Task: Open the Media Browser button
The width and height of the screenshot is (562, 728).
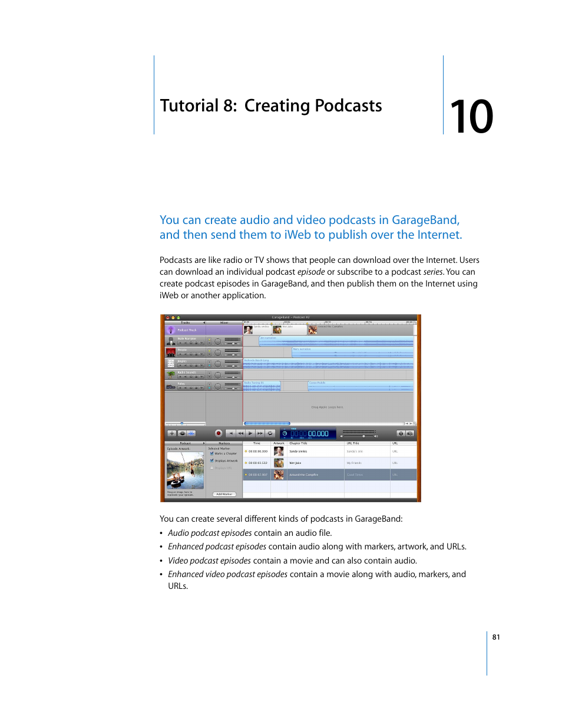Action: [410, 433]
